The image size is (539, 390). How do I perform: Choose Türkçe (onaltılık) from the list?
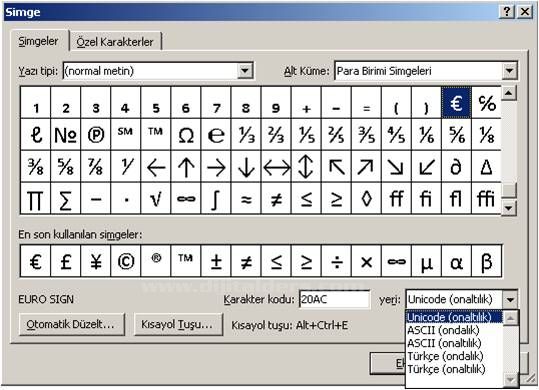coord(454,369)
